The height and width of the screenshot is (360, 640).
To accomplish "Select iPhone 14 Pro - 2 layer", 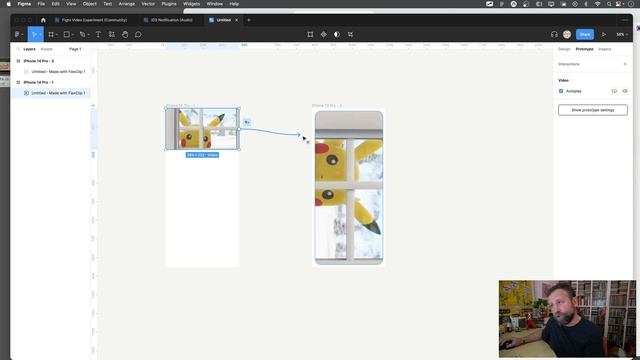I will (x=39, y=61).
